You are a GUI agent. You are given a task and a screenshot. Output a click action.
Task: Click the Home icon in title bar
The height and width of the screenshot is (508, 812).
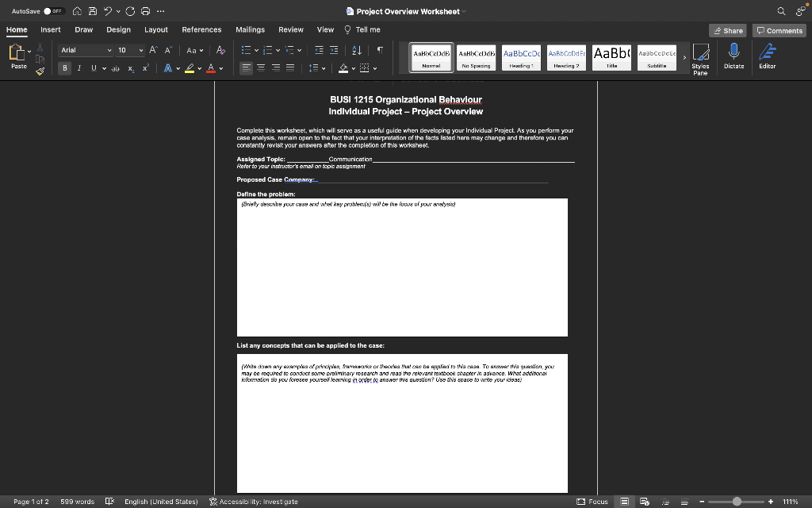(77, 11)
